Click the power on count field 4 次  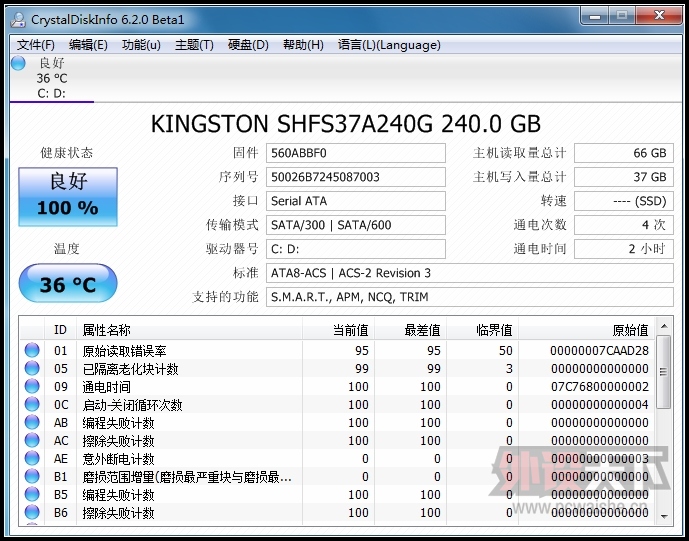(x=624, y=225)
